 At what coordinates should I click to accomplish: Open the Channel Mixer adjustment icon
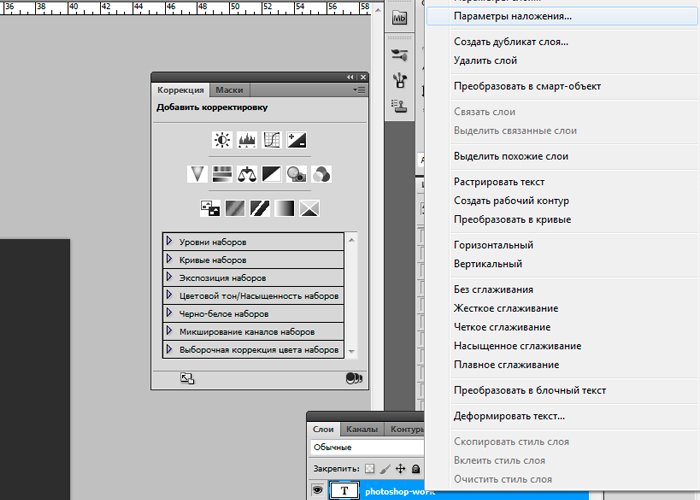point(321,174)
